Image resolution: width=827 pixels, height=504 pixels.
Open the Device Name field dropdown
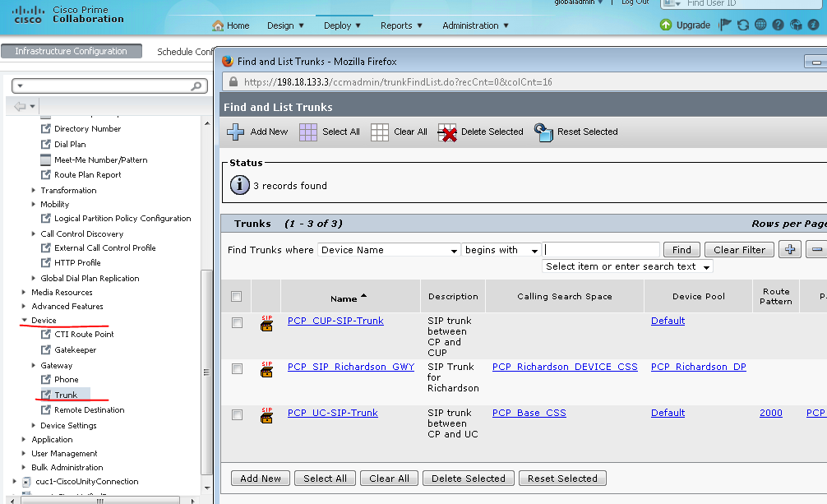pos(389,250)
